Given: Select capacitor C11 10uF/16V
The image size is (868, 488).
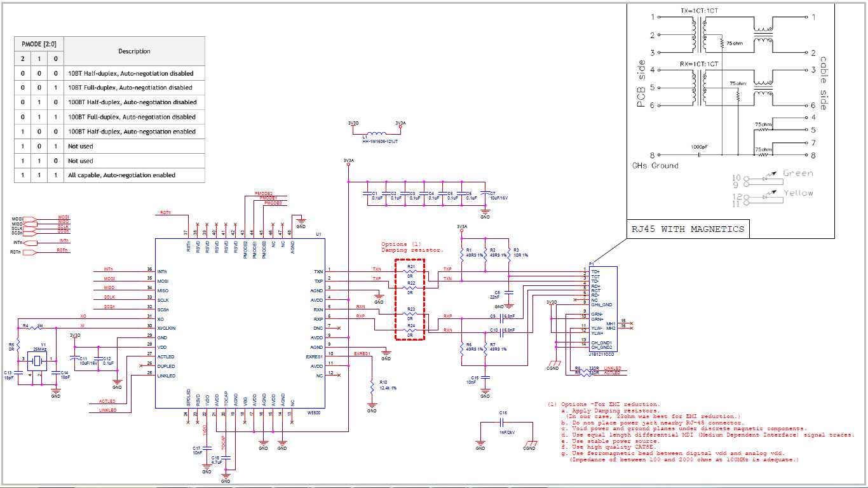Looking at the screenshot, I should point(75,358).
